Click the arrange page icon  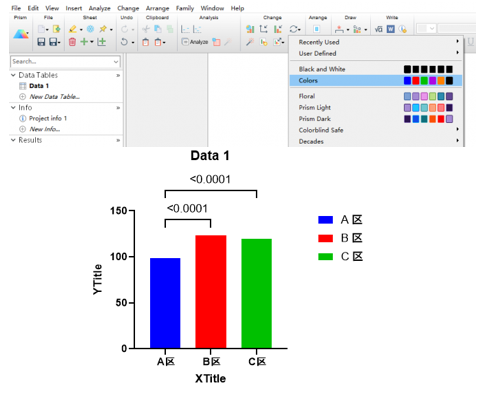tap(317, 29)
